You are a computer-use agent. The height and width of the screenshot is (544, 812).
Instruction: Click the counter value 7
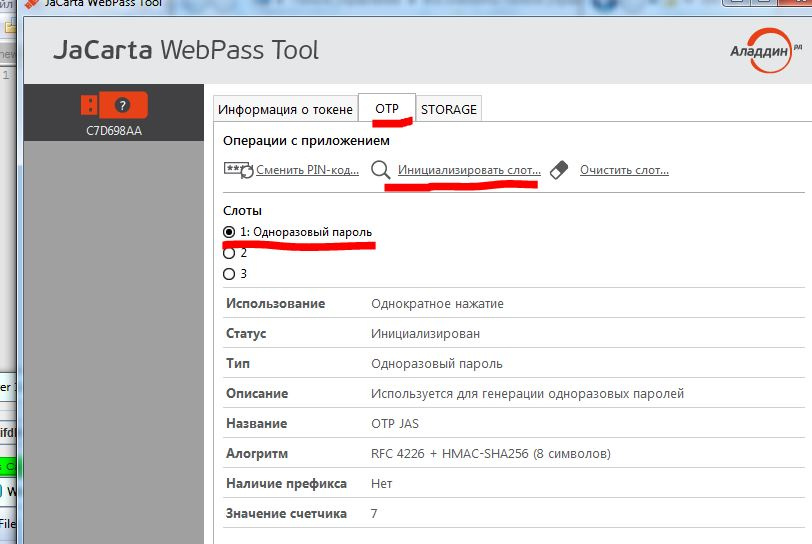click(x=374, y=513)
